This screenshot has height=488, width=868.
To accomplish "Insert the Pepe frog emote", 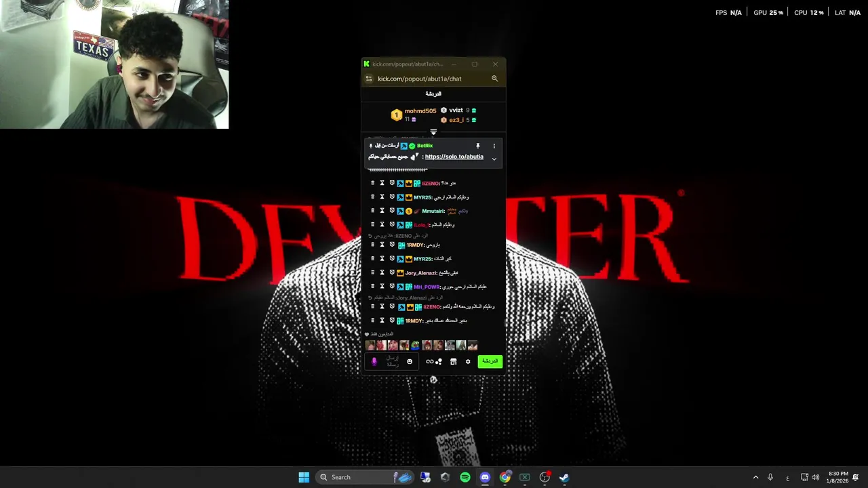I will tap(415, 346).
